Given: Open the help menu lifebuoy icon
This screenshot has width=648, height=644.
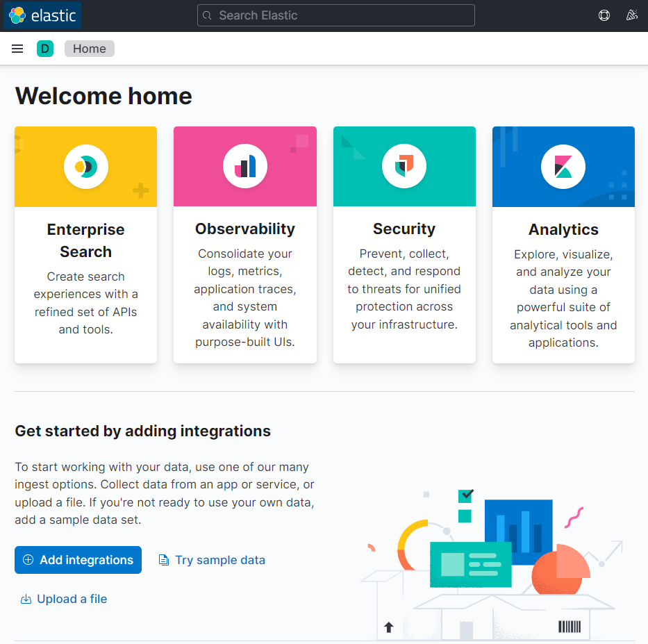Looking at the screenshot, I should (x=604, y=16).
